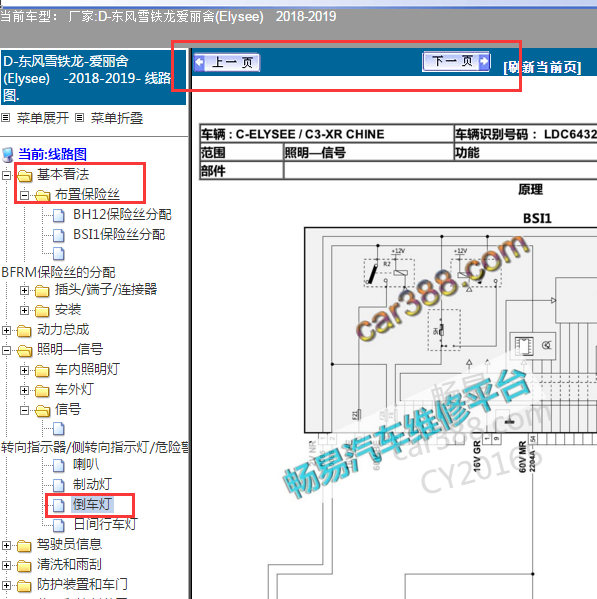Click the folder icon beside 防护装置和车门
Screen dimensions: 597x599
24,586
